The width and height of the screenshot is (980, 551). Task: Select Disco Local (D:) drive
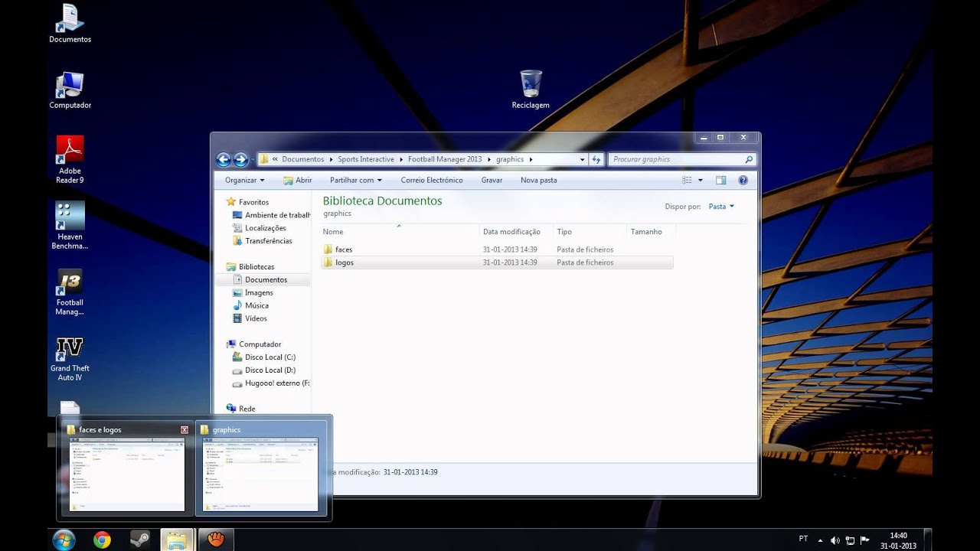click(x=263, y=370)
